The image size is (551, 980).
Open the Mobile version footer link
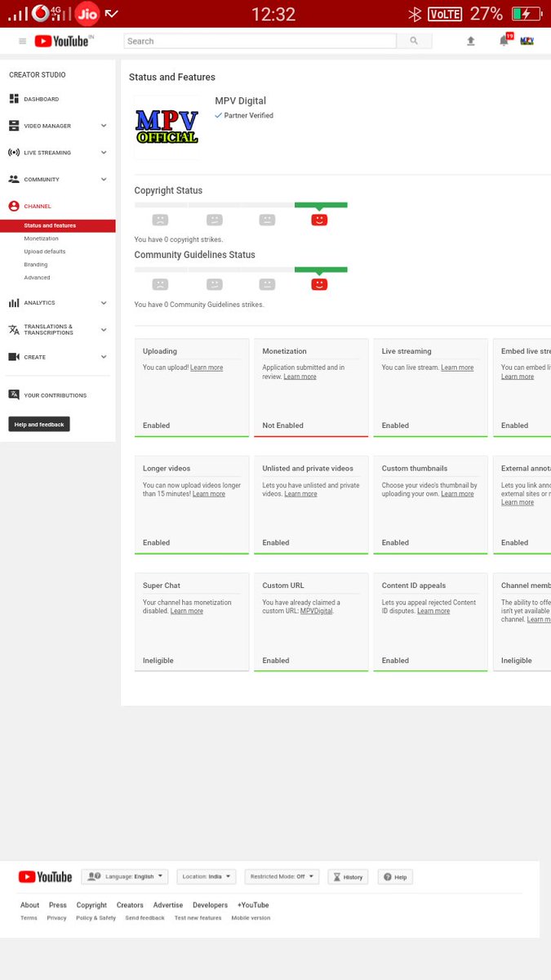(251, 918)
